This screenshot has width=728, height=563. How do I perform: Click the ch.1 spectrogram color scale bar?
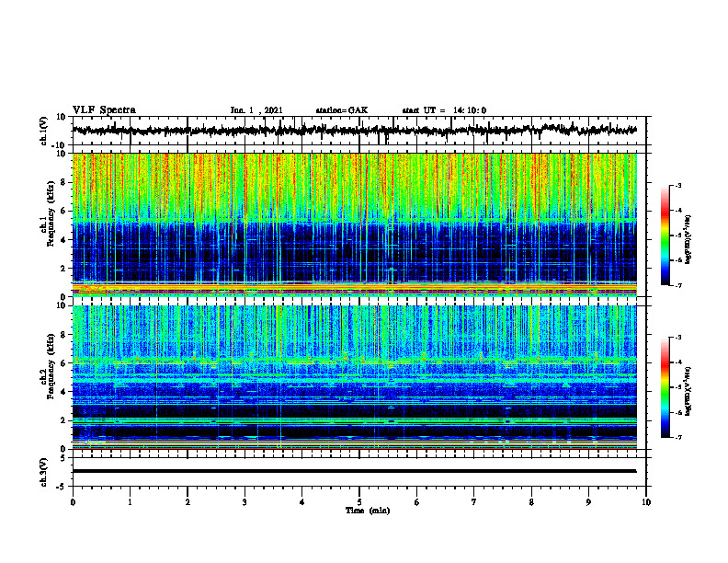[x=665, y=236]
